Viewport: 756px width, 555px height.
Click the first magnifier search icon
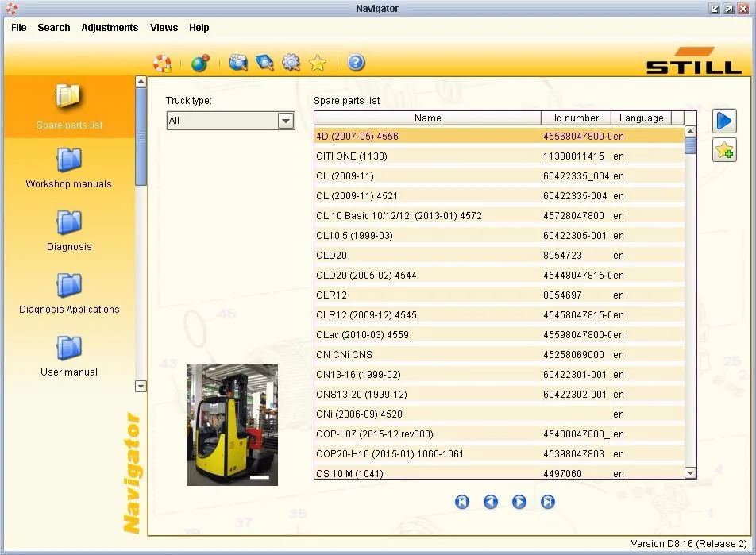click(x=238, y=63)
